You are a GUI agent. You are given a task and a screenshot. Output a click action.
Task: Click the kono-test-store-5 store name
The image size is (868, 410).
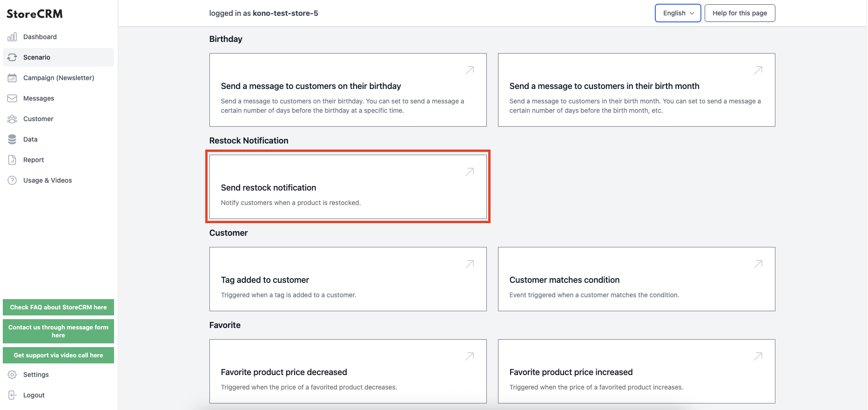285,13
